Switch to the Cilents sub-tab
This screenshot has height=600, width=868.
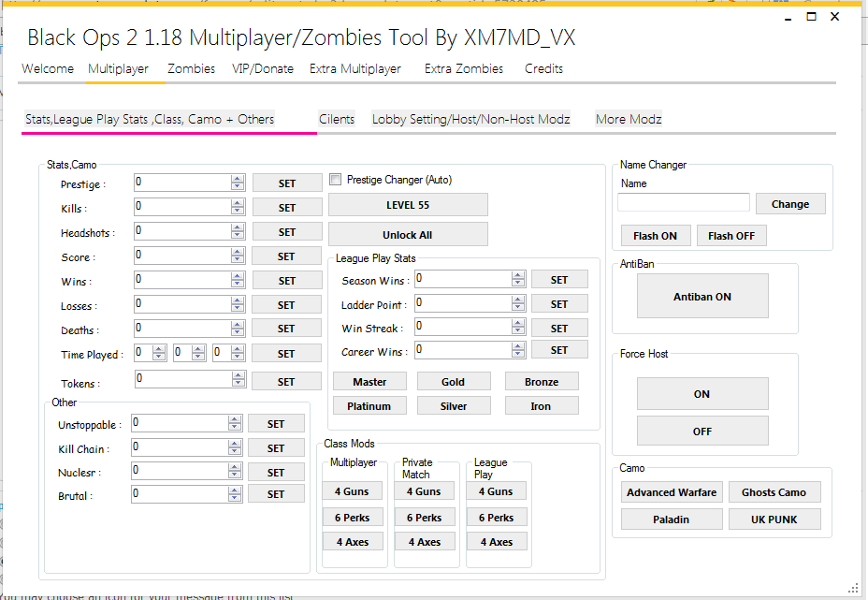(x=337, y=119)
